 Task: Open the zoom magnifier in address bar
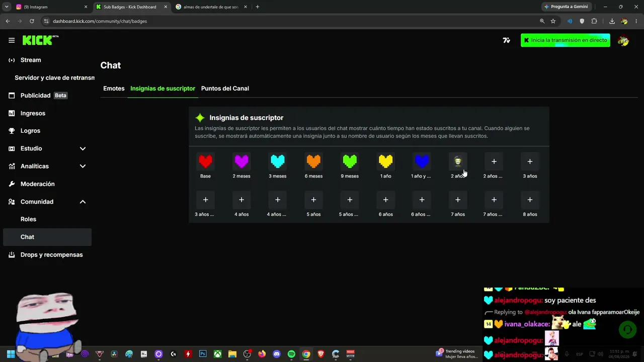point(542,21)
